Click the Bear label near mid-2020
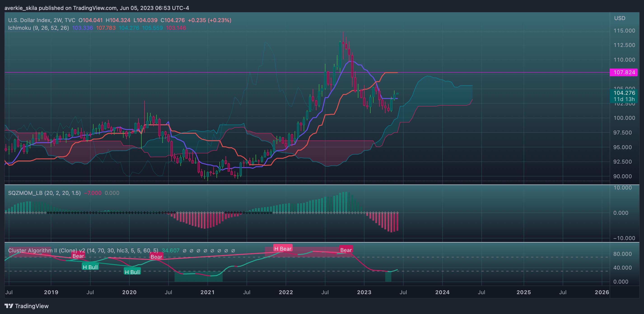 [x=156, y=256]
